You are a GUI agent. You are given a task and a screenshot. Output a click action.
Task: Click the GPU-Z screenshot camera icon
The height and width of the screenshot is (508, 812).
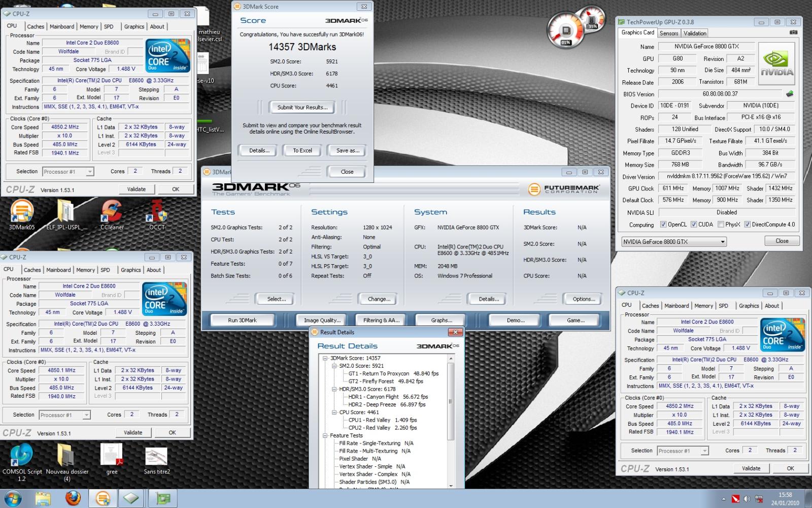[x=793, y=33]
